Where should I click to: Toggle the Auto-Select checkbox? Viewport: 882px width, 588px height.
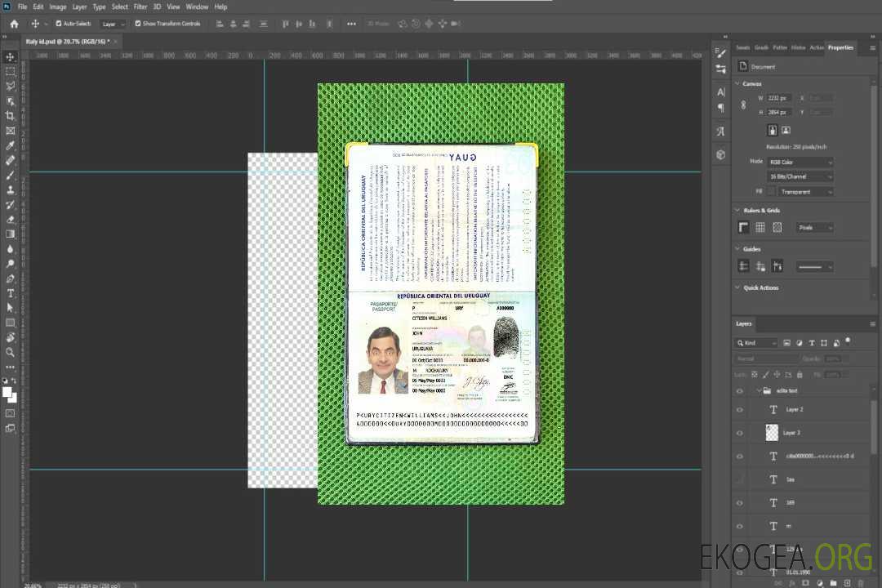click(x=59, y=24)
